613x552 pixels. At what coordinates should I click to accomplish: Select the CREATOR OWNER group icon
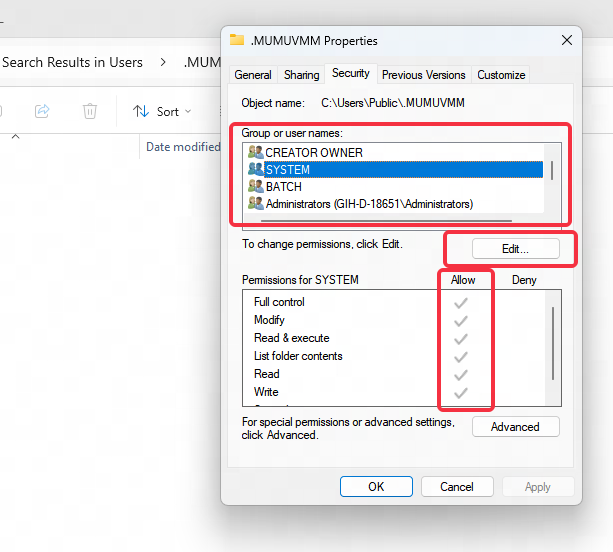coord(256,153)
